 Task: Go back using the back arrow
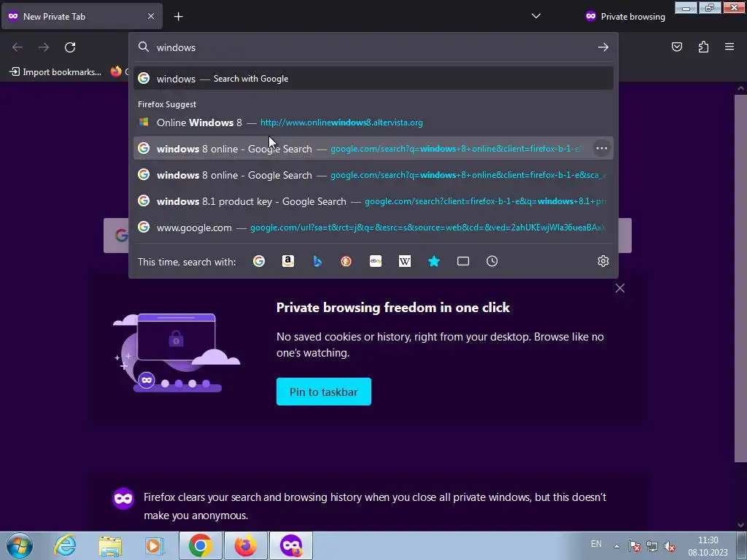coord(18,47)
